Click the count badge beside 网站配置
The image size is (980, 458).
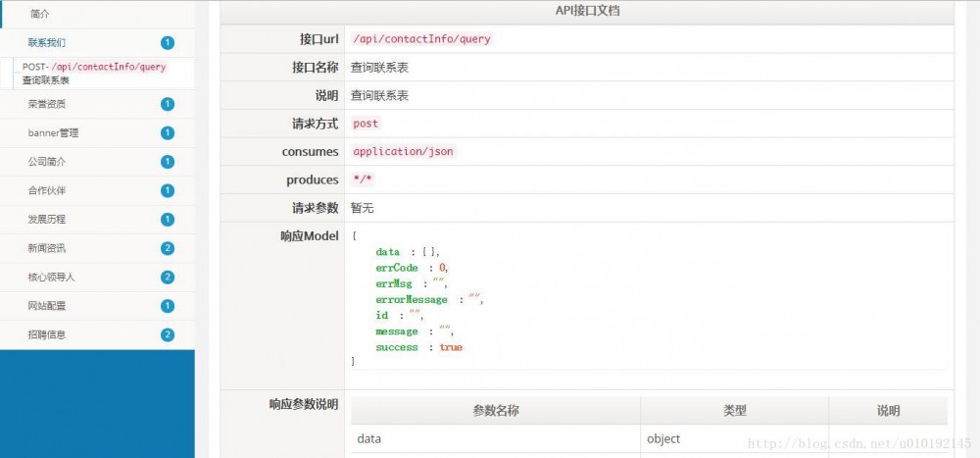[167, 306]
